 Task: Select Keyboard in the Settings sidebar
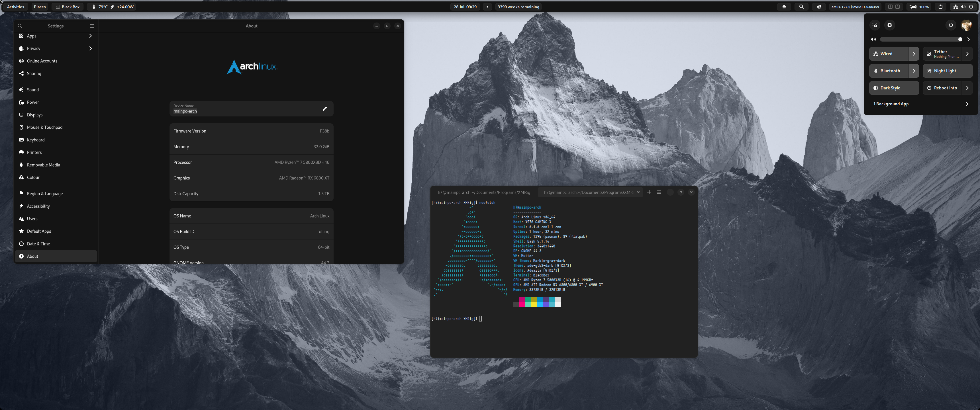[x=56, y=140]
